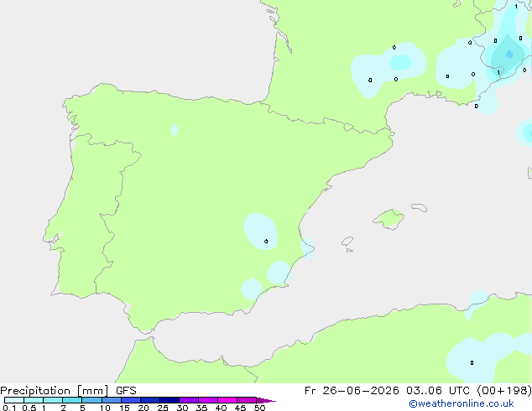Pick legend swatch between 0.5 and 1
This screenshot has width=532, height=411.
coord(34,400)
